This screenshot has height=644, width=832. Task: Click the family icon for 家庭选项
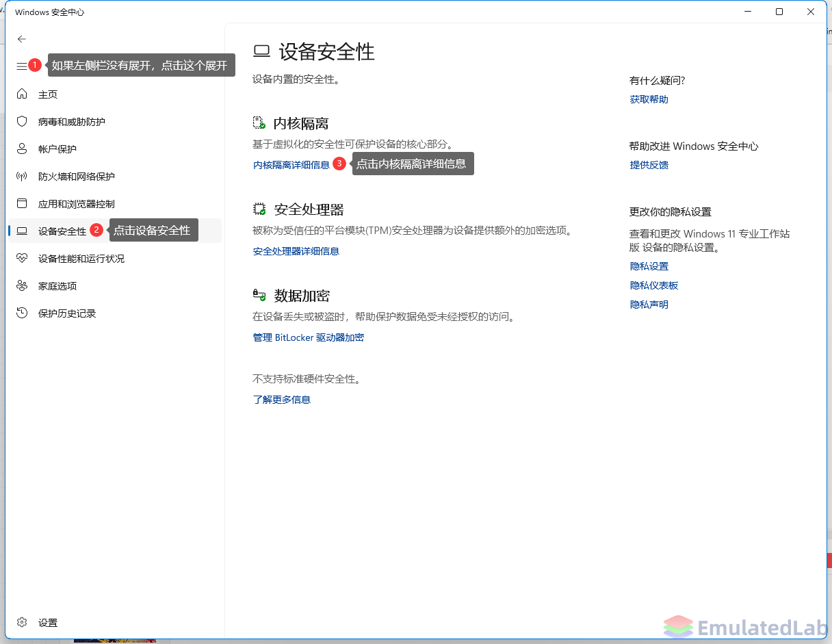click(22, 285)
